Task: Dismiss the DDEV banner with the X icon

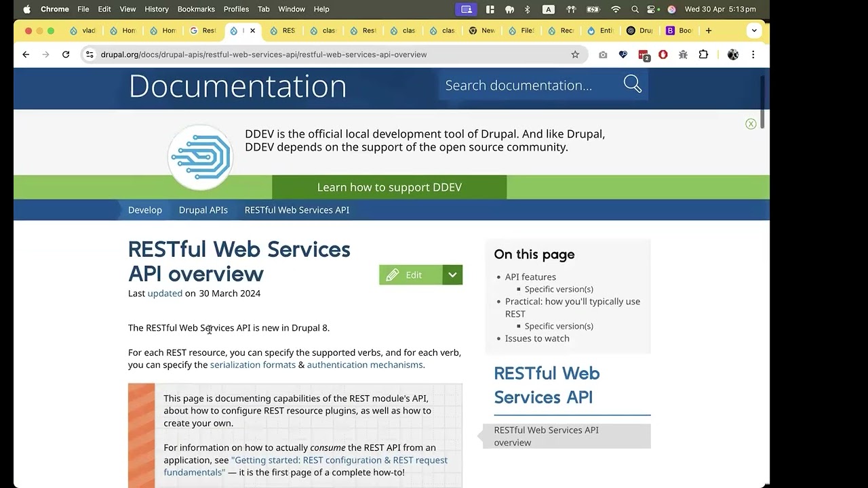Action: coord(751,123)
